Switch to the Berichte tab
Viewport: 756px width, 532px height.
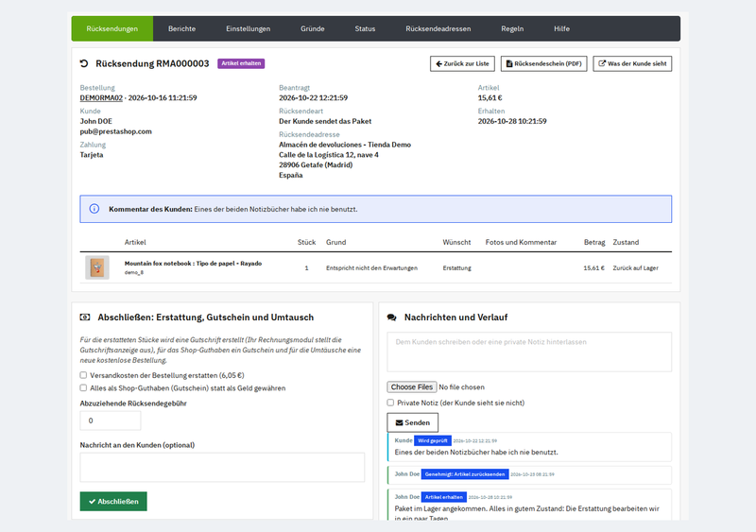[181, 28]
